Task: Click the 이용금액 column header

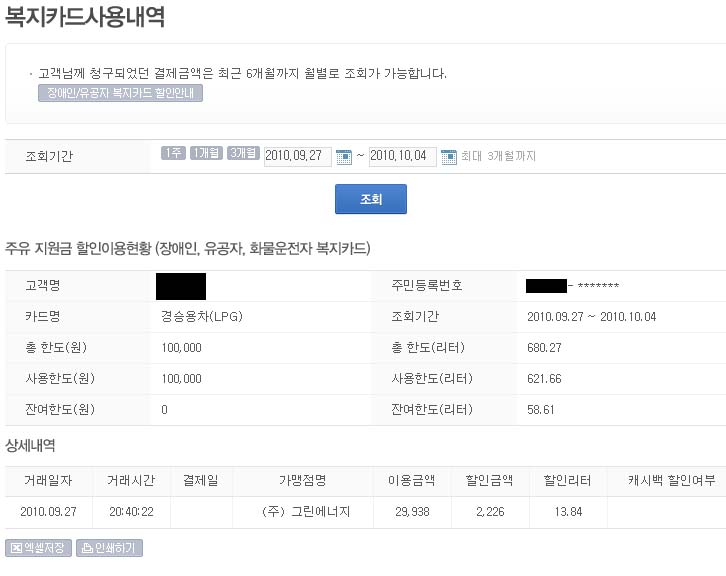Action: tap(412, 481)
